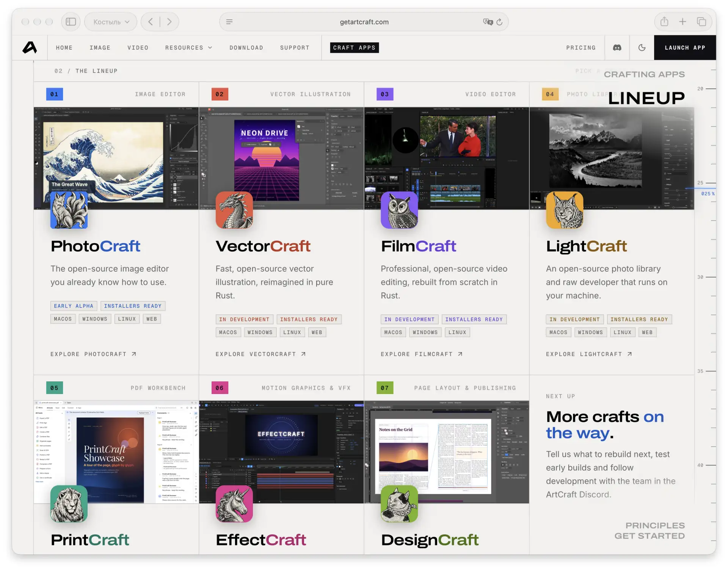Click the Safari share icon

tap(664, 22)
